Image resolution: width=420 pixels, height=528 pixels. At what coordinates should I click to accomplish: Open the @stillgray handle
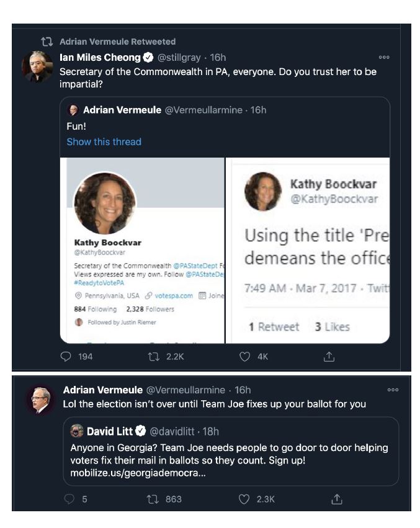179,58
